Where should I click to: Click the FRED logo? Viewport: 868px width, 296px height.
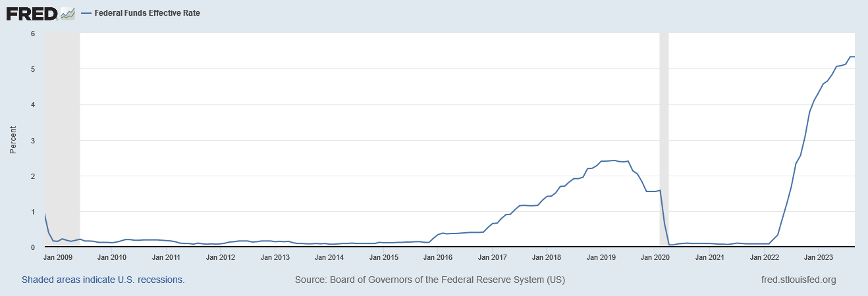tap(31, 13)
